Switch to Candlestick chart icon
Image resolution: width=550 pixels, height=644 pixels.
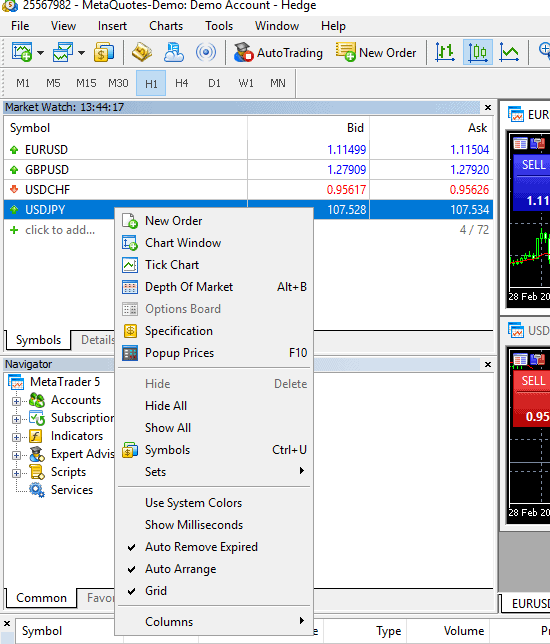(478, 52)
